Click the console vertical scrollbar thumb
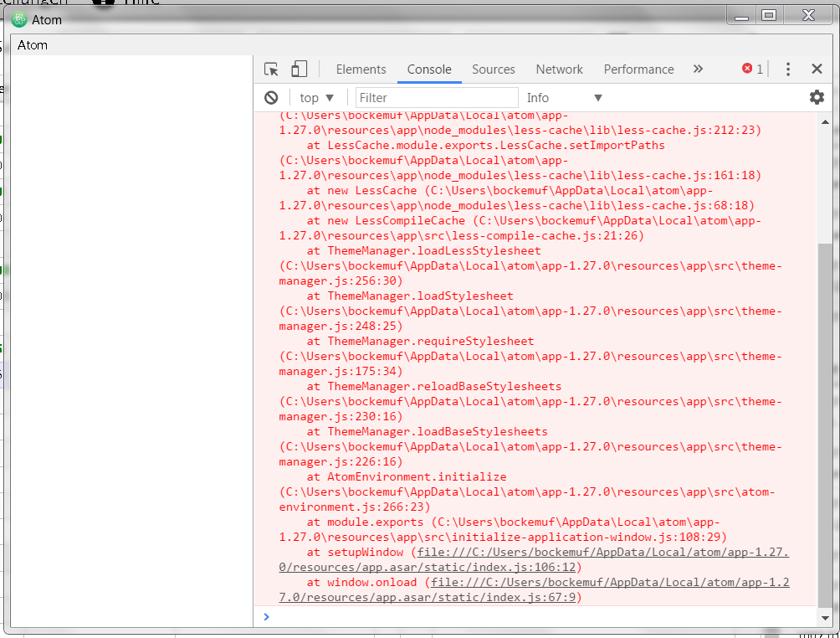 [x=825, y=425]
